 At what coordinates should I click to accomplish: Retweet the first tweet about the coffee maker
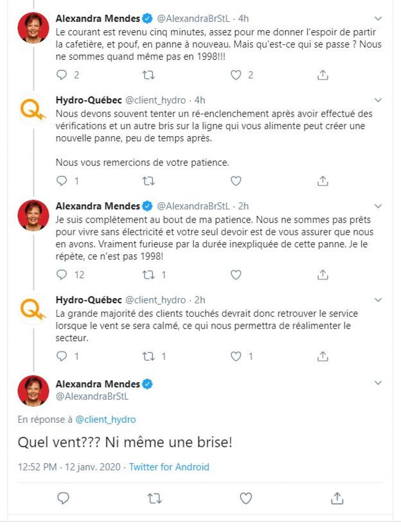(x=148, y=75)
